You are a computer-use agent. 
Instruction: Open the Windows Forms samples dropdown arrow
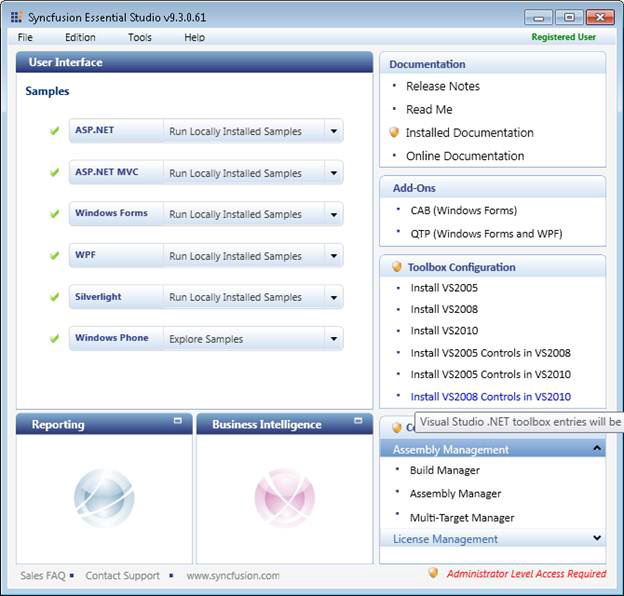[334, 214]
